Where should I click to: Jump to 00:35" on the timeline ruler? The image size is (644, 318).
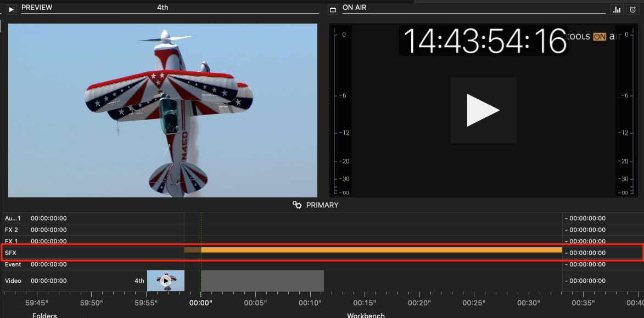583,303
